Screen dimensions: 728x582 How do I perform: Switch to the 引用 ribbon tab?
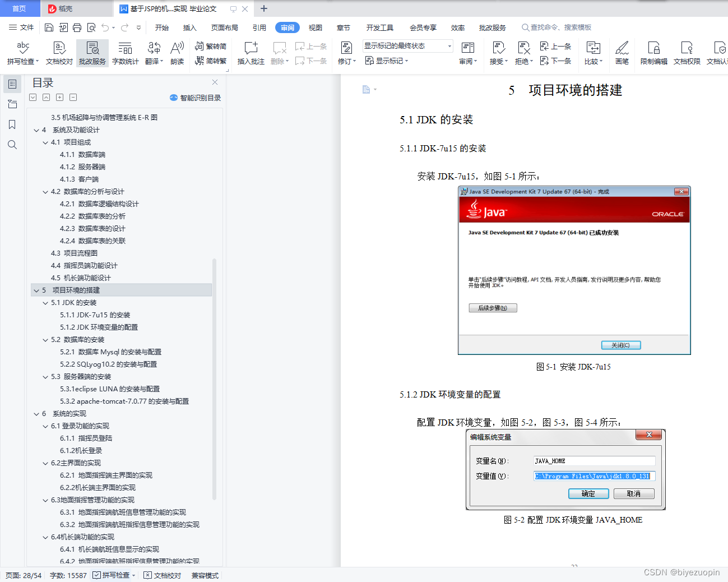point(259,27)
